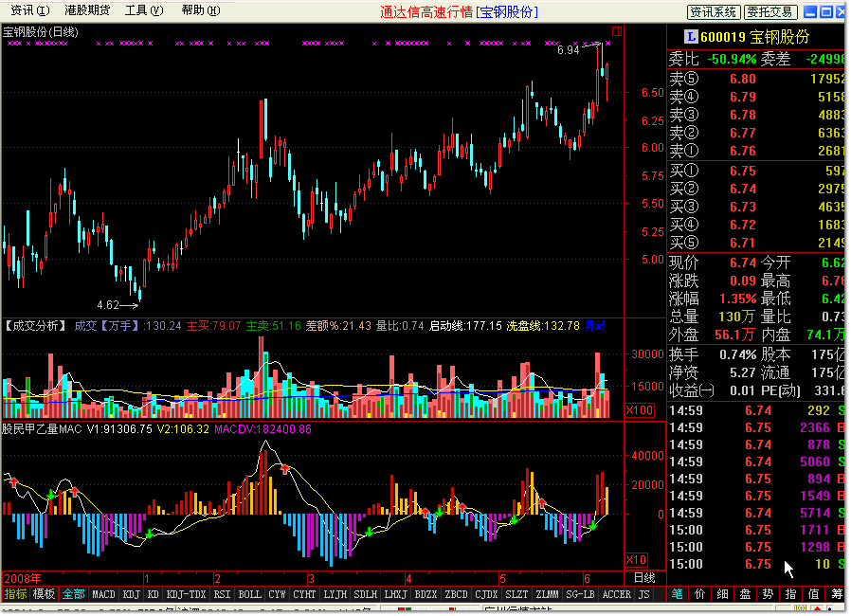The image size is (851, 616).
Task: Click the 换手 value 0.74%
Action: (737, 355)
